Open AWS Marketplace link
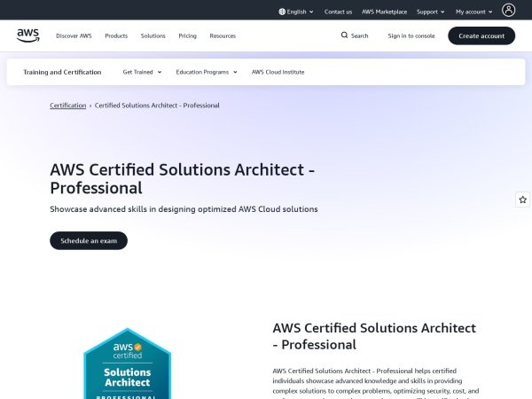 pyautogui.click(x=385, y=12)
